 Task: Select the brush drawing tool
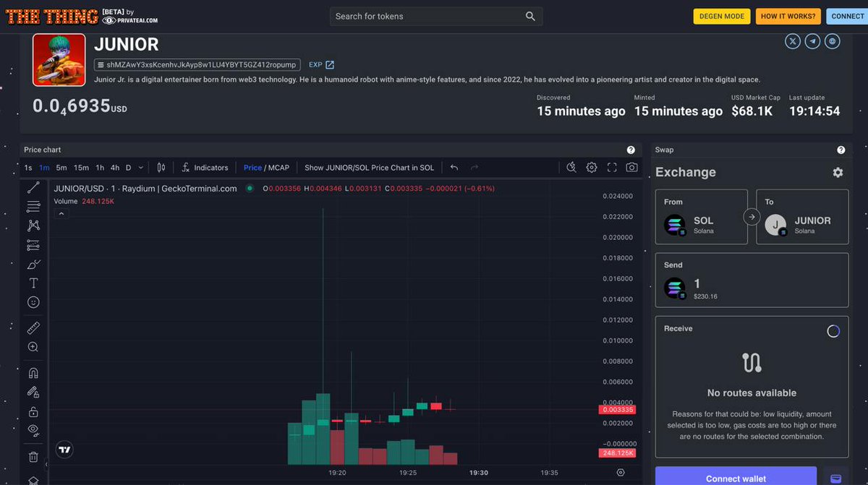(x=33, y=264)
